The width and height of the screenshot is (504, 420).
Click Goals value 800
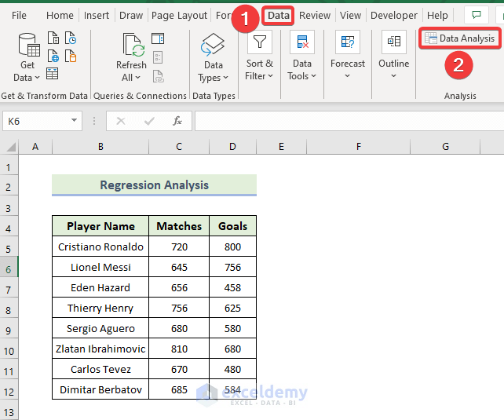coord(232,247)
